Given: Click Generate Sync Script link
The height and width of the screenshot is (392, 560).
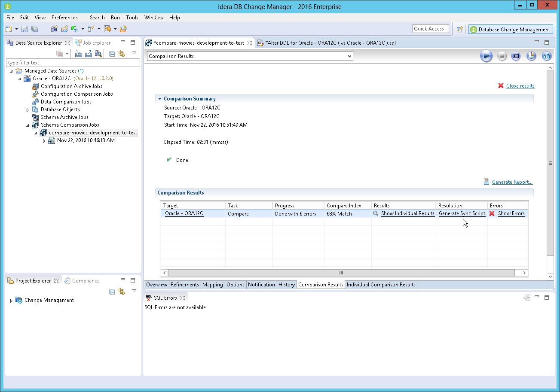Looking at the screenshot, I should [x=462, y=213].
